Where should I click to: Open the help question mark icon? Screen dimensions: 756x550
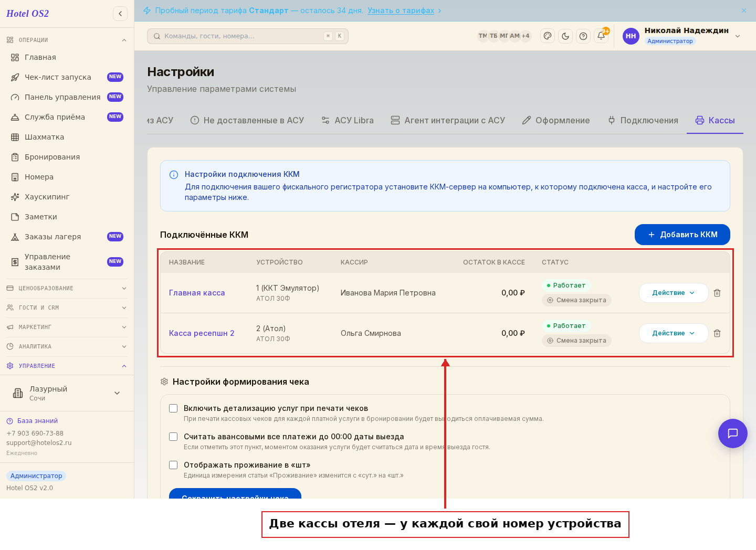[x=583, y=36]
